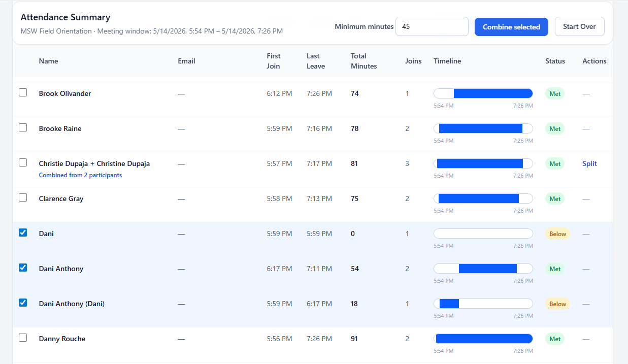Tick Danny Rouche's checkbox
The height and width of the screenshot is (364, 628).
pyautogui.click(x=23, y=338)
